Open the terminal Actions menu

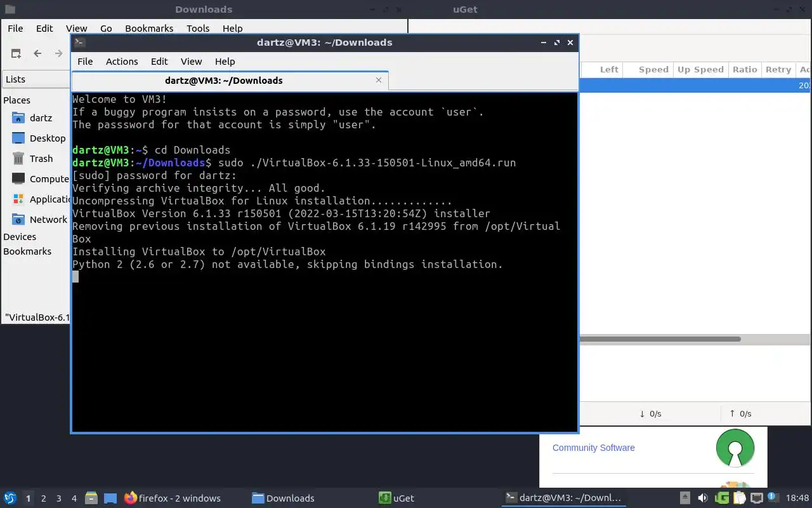[x=122, y=62]
